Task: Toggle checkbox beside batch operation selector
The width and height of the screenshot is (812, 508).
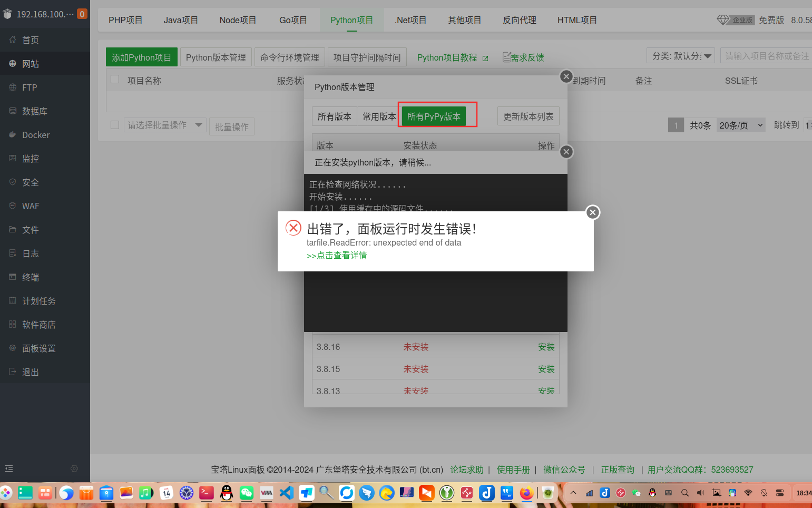Action: pos(115,125)
